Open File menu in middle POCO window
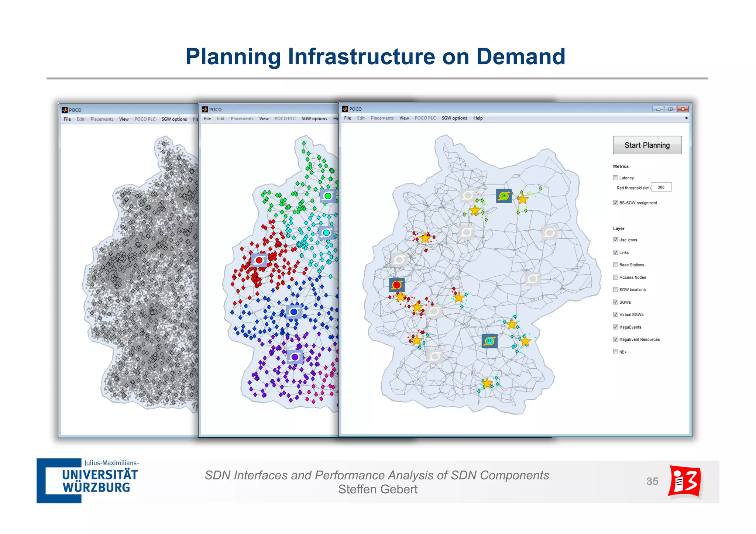756x534 pixels. tap(207, 118)
